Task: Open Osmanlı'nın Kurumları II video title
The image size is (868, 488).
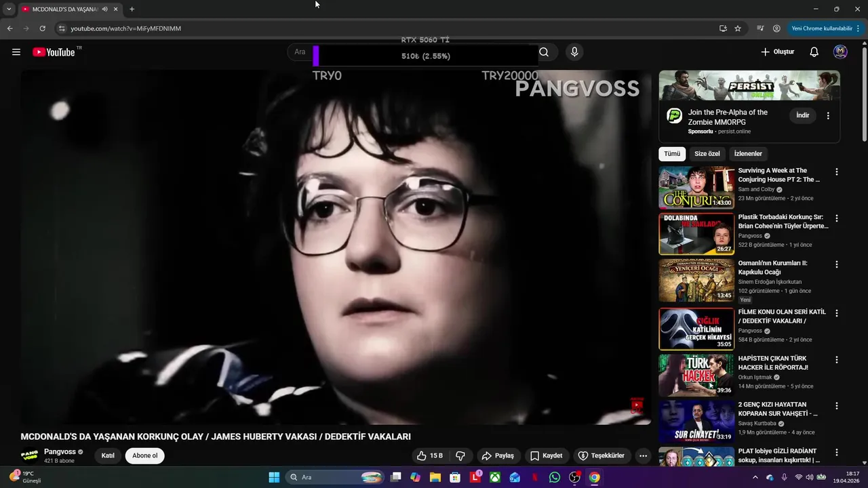Action: point(772,268)
